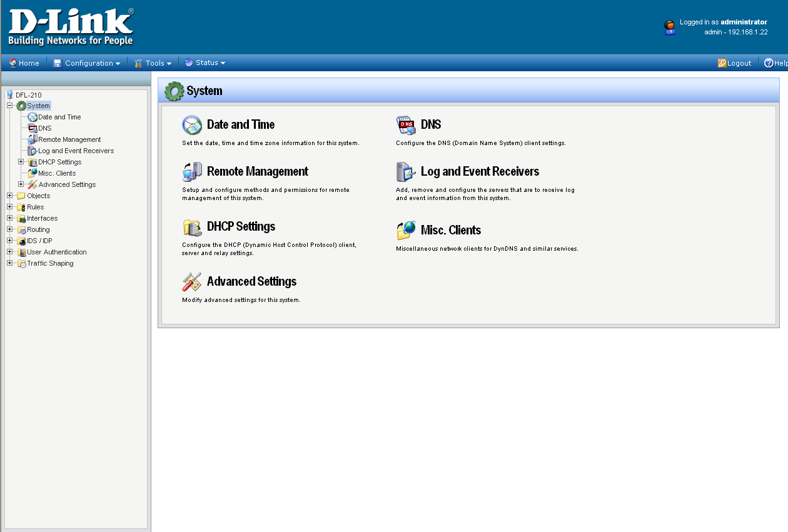
Task: Select the Remote Management tree label
Action: 69,139
